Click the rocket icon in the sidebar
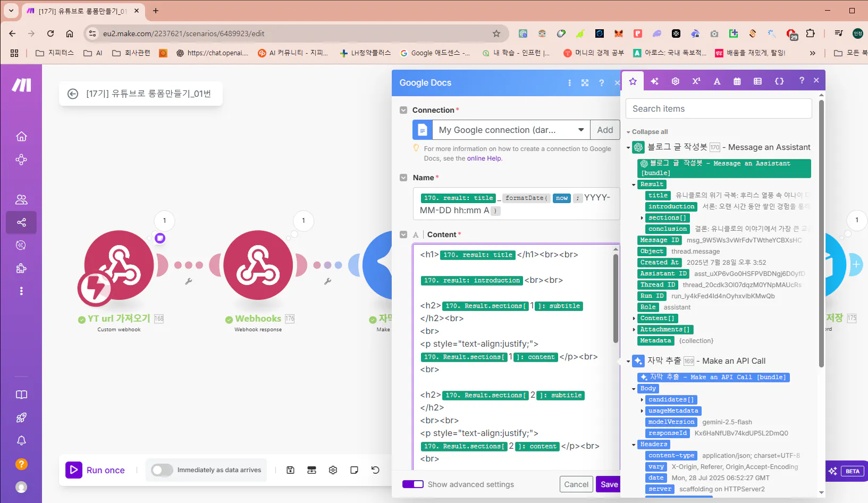868x503 pixels. pyautogui.click(x=21, y=417)
